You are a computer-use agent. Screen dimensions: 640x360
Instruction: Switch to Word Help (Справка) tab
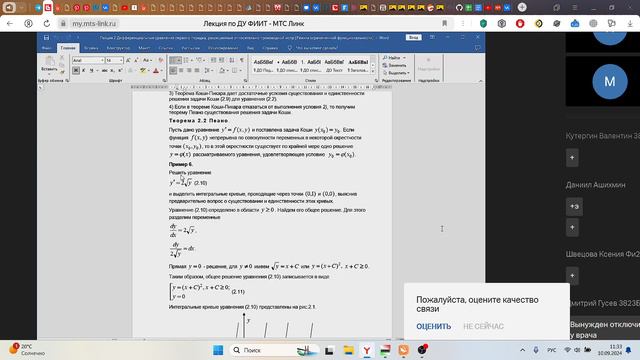coord(270,48)
